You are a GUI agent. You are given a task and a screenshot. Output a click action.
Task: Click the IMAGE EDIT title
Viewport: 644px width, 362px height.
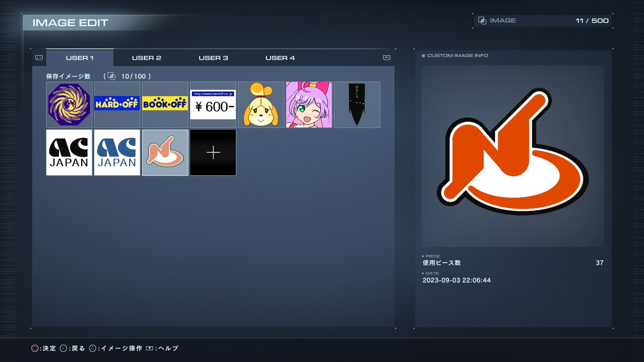point(70,23)
